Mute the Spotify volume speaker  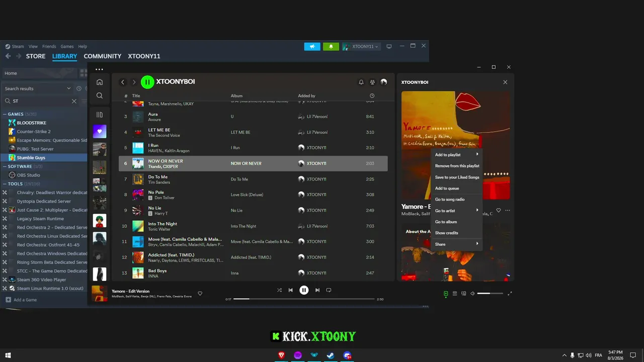[472, 294]
